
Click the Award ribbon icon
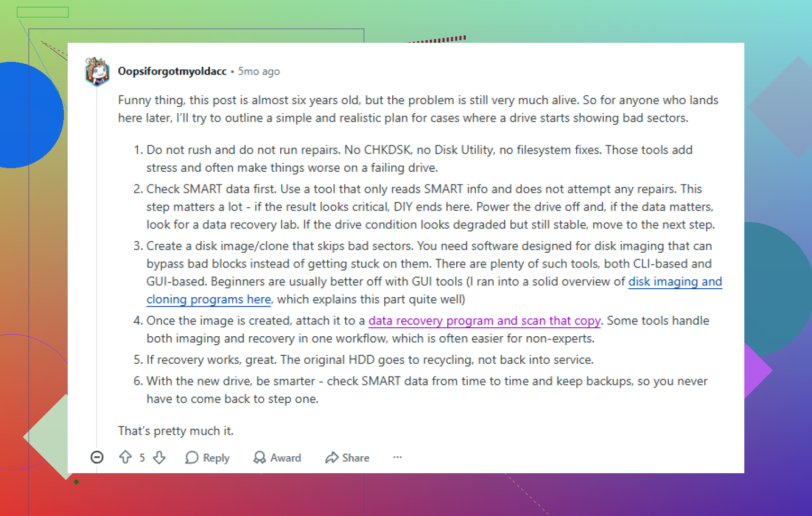pyautogui.click(x=260, y=457)
